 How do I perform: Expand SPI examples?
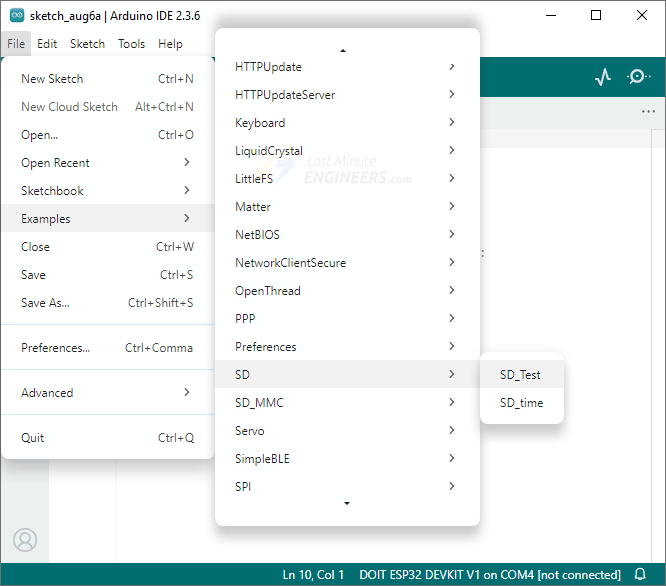[x=347, y=487]
